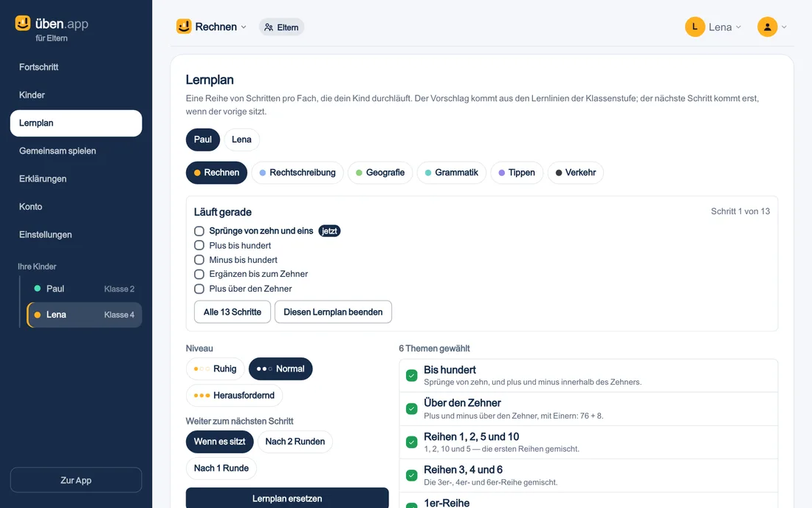Click Diesen Lernplan beenden button
This screenshot has height=508, width=812.
tap(333, 312)
